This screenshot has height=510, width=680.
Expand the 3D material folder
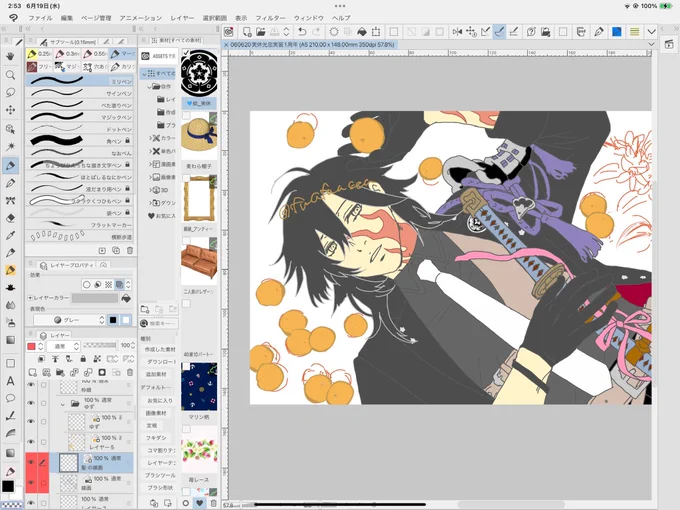(150, 190)
